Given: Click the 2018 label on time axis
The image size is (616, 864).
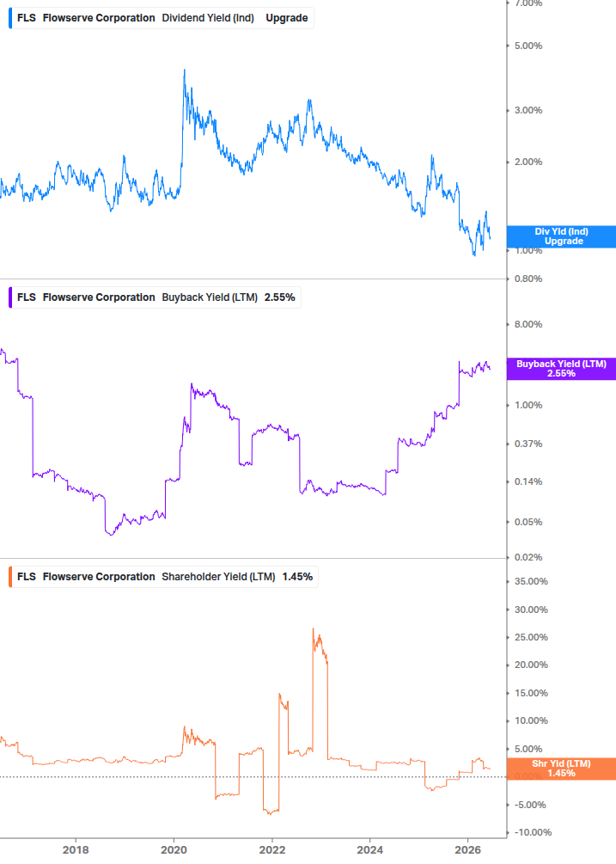Looking at the screenshot, I should click(x=76, y=849).
